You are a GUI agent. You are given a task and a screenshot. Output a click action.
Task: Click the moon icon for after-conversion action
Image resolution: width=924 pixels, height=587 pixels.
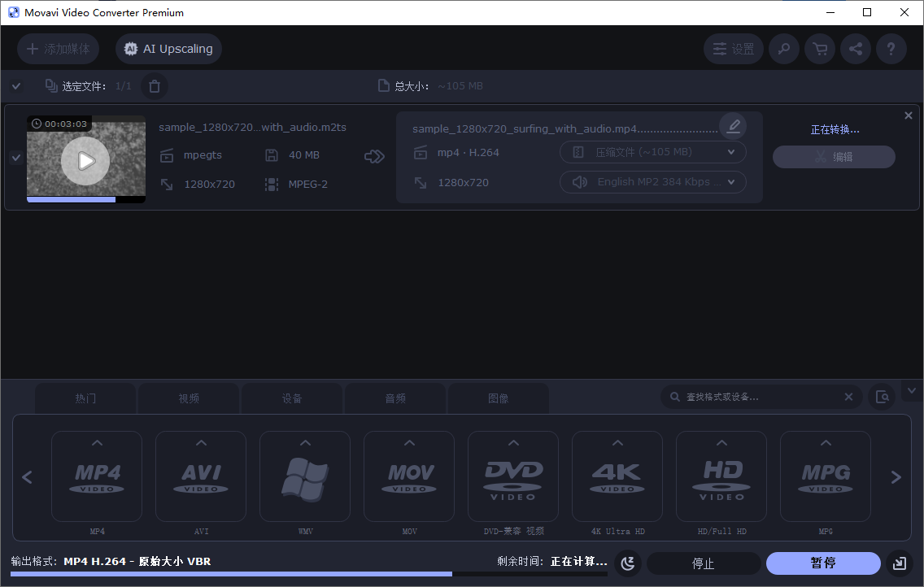click(628, 563)
